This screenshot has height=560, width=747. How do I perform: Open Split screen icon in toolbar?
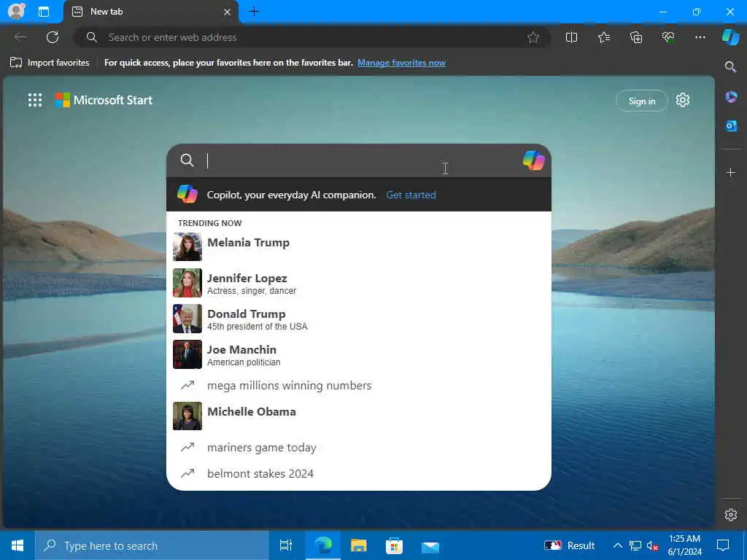(x=571, y=37)
